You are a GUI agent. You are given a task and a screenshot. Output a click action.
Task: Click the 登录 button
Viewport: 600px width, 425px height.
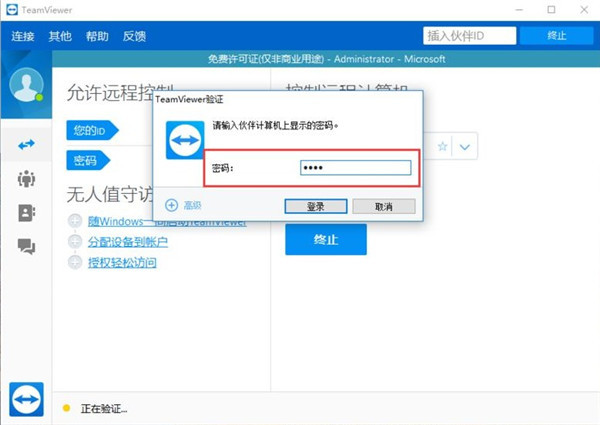[x=316, y=207]
